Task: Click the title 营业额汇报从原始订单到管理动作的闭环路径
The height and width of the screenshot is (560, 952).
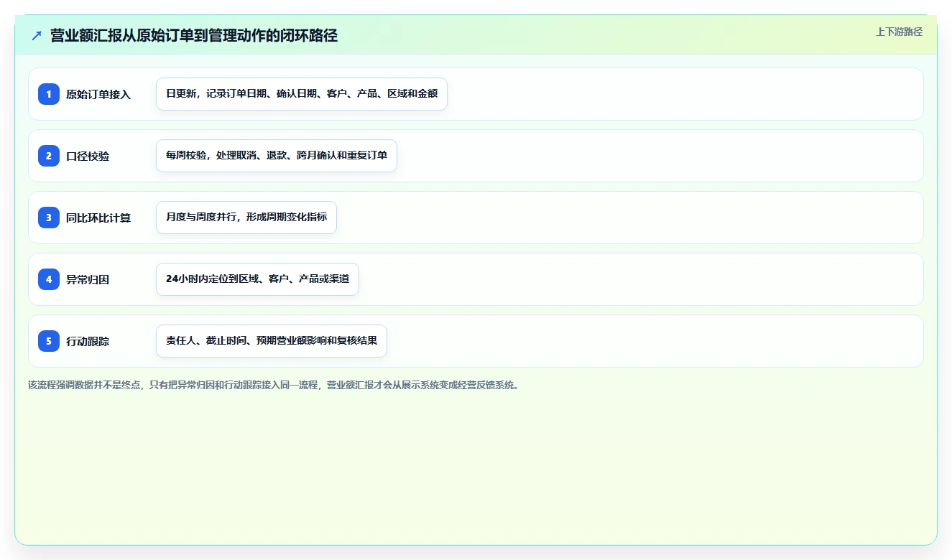Action: [x=194, y=35]
